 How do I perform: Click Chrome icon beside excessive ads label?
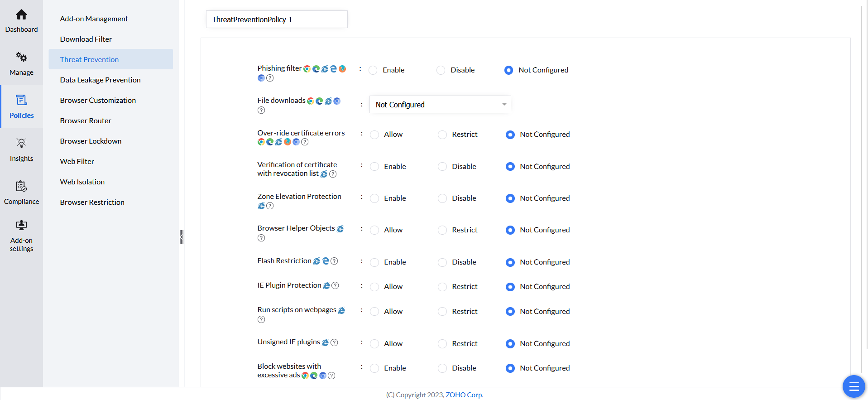pos(305,376)
